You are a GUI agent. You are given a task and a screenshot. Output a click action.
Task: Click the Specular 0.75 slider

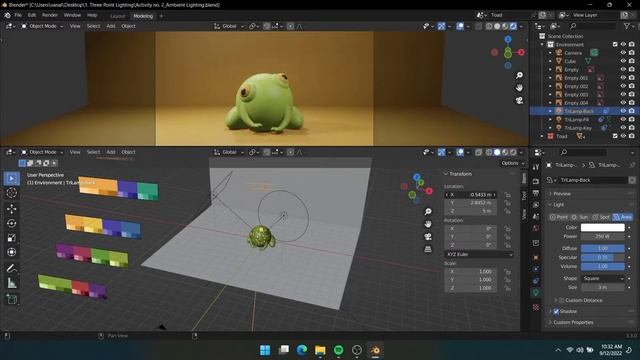click(x=602, y=257)
